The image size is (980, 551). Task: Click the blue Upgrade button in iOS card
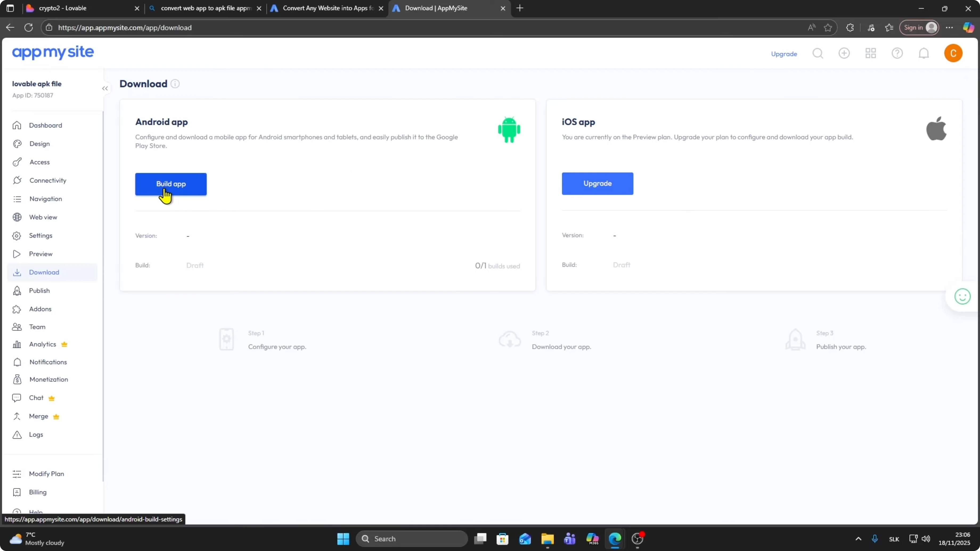point(597,183)
